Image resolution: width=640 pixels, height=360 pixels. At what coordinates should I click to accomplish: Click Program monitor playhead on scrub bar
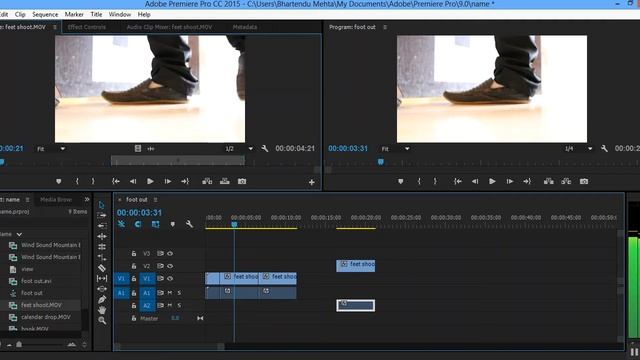coord(381,162)
